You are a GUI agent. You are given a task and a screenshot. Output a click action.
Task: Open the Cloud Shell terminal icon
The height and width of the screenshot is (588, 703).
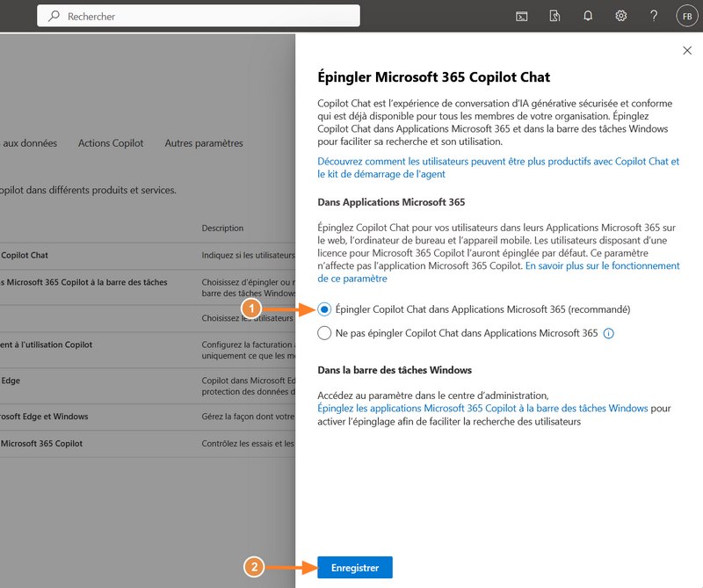[x=521, y=16]
